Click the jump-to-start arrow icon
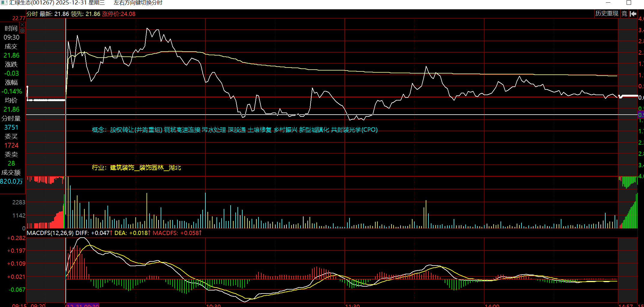Image resolution: width=644 pixels, height=307 pixels. (x=633, y=14)
